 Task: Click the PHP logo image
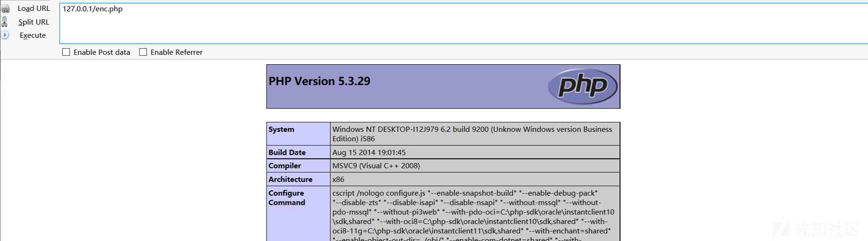[583, 86]
